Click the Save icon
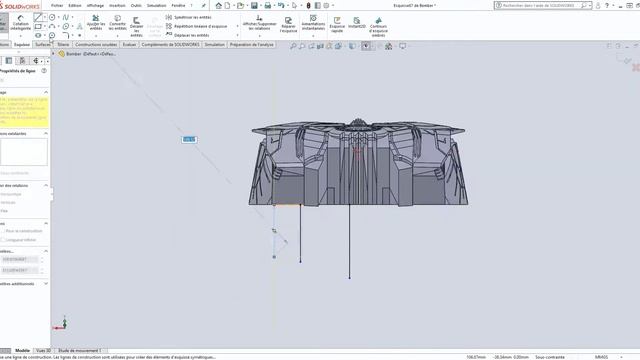The width and height of the screenshot is (640, 360). 254,5
